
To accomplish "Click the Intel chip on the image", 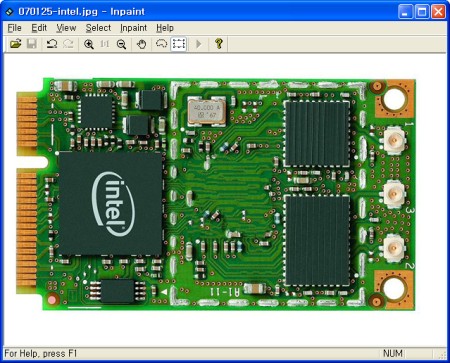I will point(110,203).
